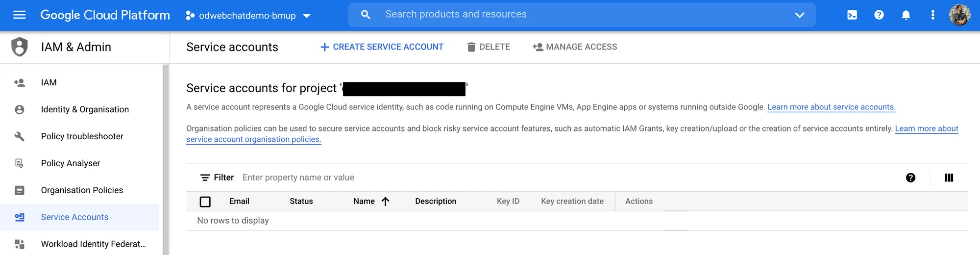
Task: Click the project selector hexagon icon
Action: coord(190,16)
